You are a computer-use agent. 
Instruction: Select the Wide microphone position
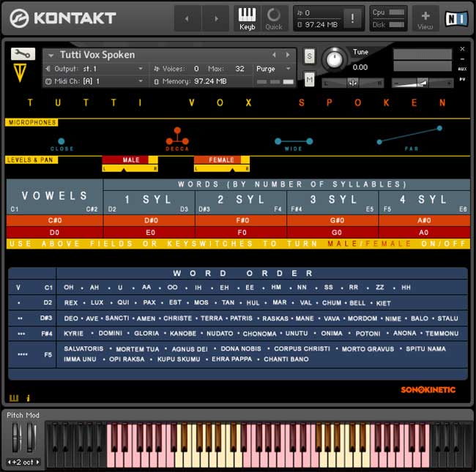[x=293, y=144]
